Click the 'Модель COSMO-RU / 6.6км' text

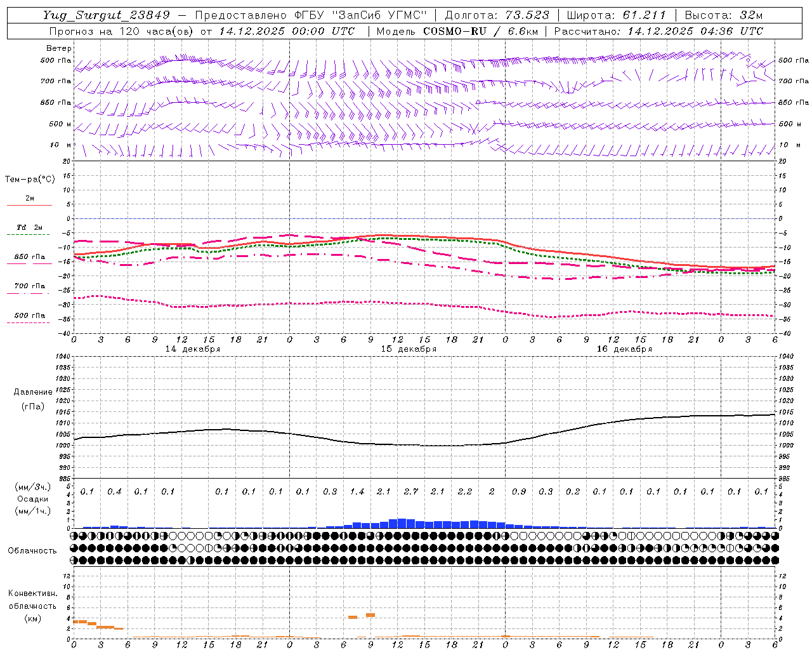pos(457,31)
